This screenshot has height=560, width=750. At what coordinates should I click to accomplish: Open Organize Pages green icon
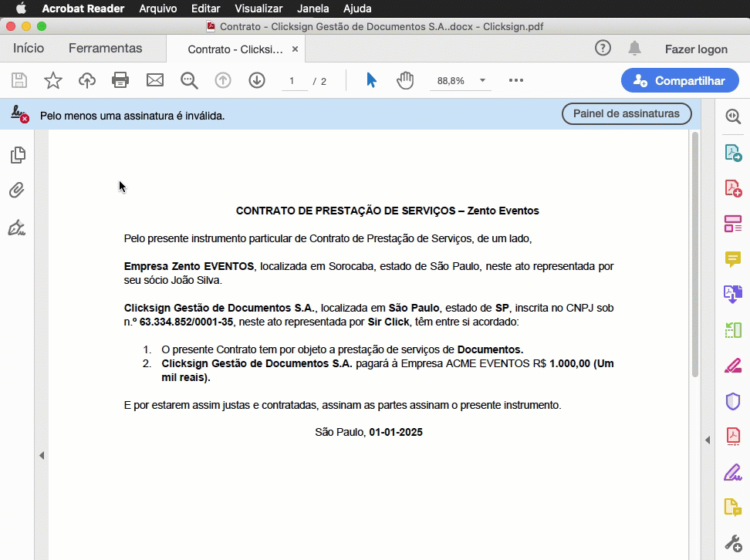pyautogui.click(x=733, y=330)
